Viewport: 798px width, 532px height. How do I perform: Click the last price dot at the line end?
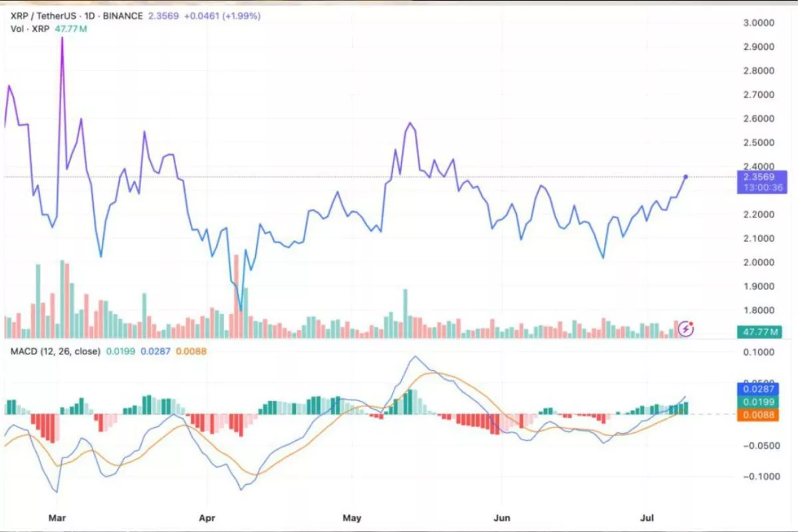pyautogui.click(x=686, y=176)
